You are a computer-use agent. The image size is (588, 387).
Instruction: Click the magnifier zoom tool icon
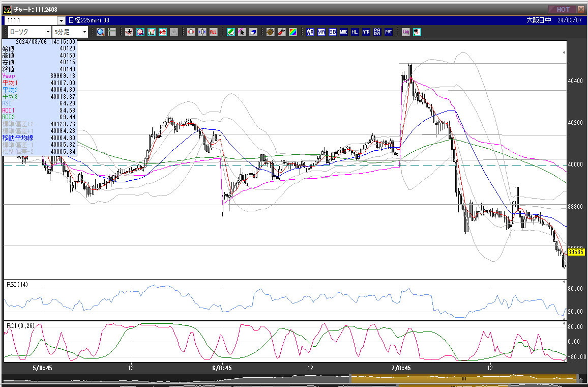point(101,32)
